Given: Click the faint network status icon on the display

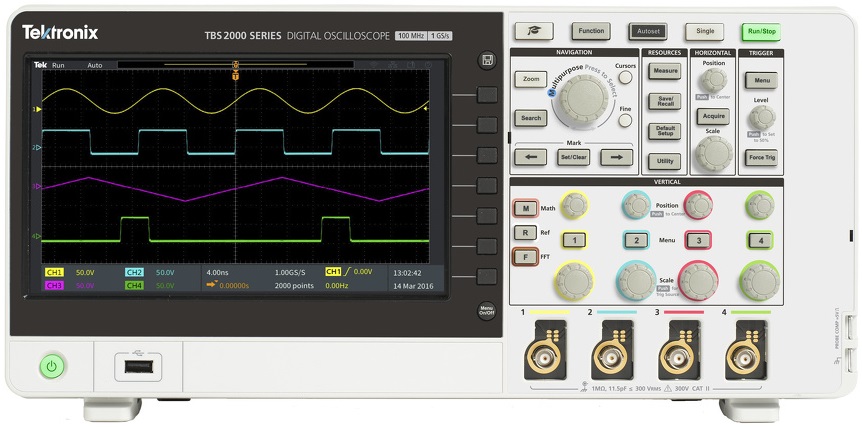Looking at the screenshot, I should pos(393,65).
